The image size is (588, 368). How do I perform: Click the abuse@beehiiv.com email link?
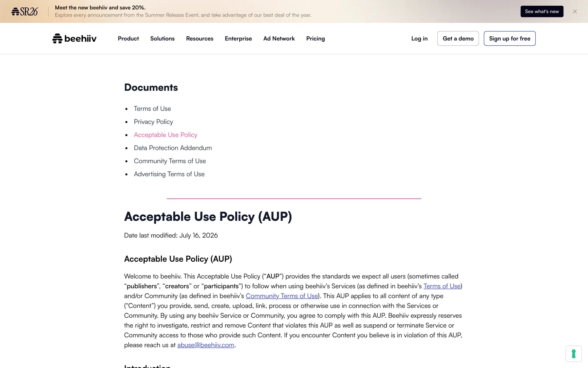pyautogui.click(x=206, y=345)
